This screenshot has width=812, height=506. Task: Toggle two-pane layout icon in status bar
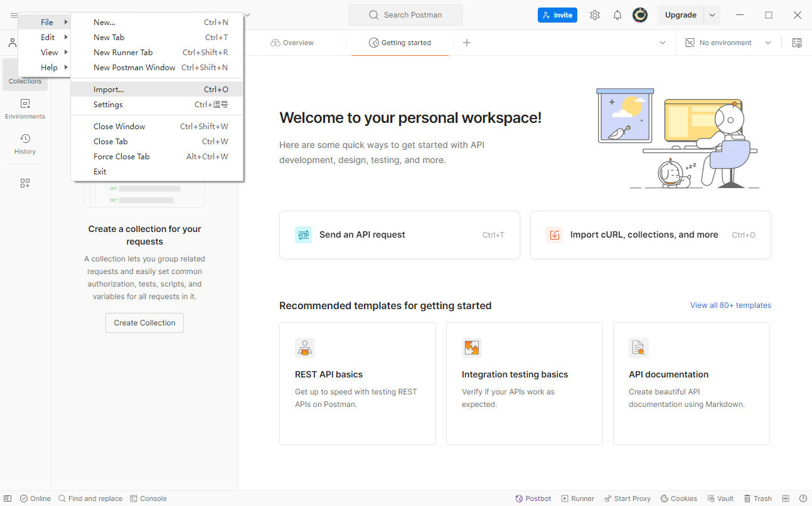click(786, 498)
